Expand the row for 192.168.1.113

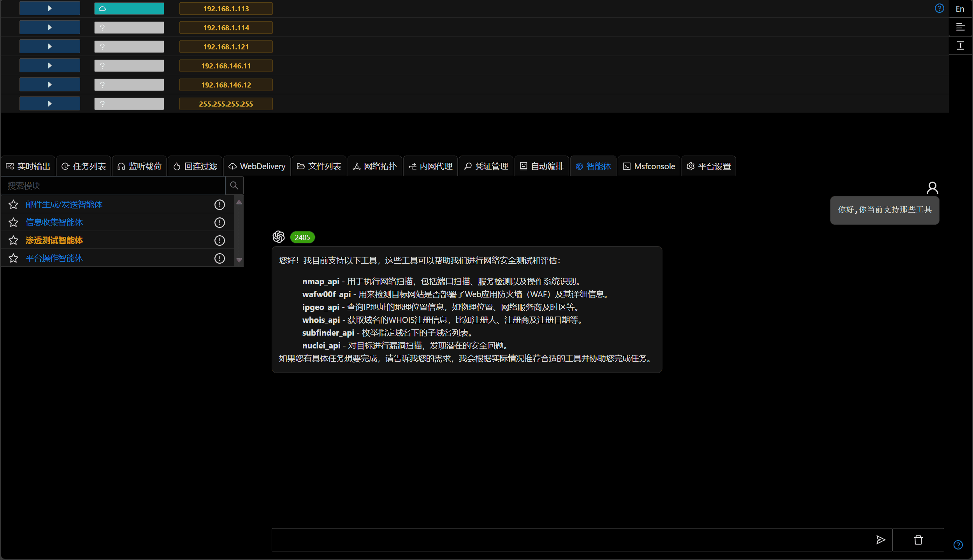[x=50, y=8]
